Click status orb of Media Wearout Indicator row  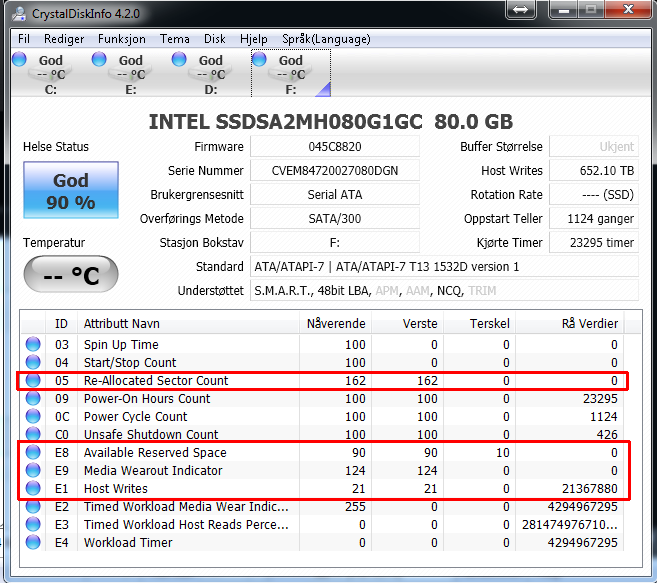(x=33, y=470)
